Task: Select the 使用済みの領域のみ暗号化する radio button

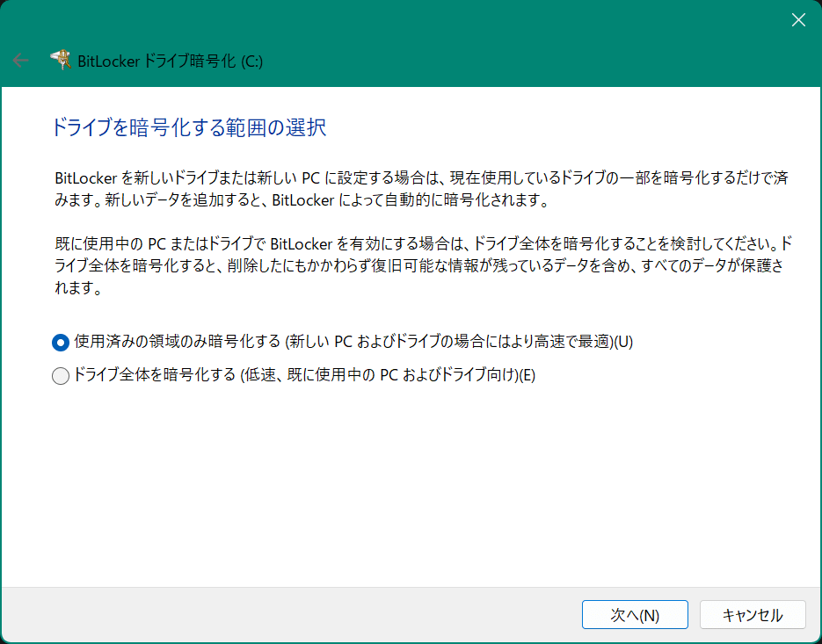Action: coord(61,343)
